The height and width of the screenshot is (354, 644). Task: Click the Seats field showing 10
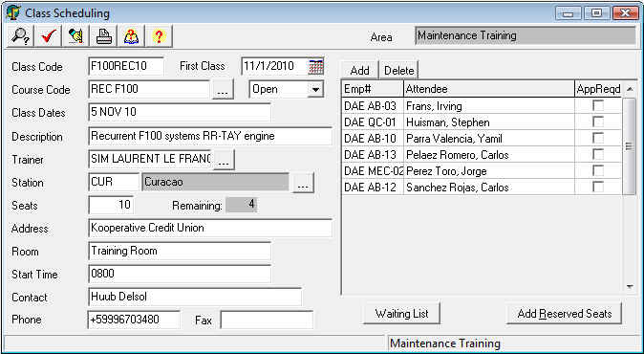[x=111, y=205]
